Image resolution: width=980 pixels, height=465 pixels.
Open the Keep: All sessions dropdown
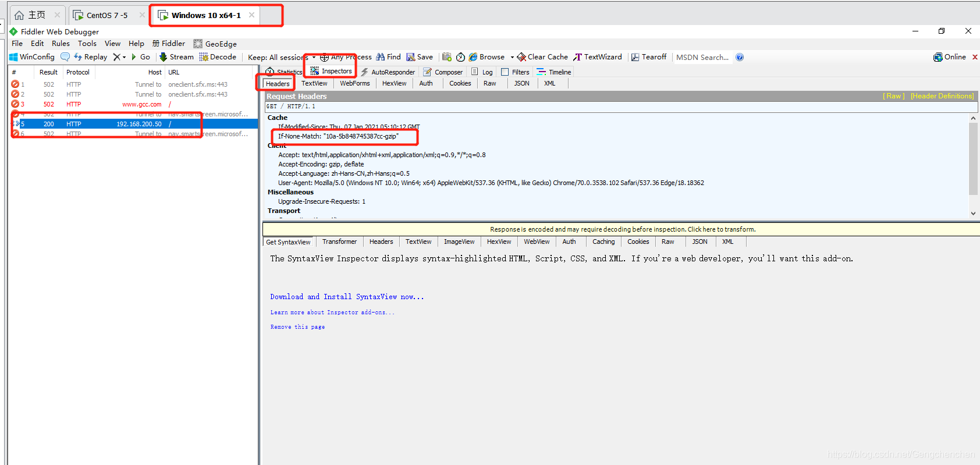click(282, 58)
